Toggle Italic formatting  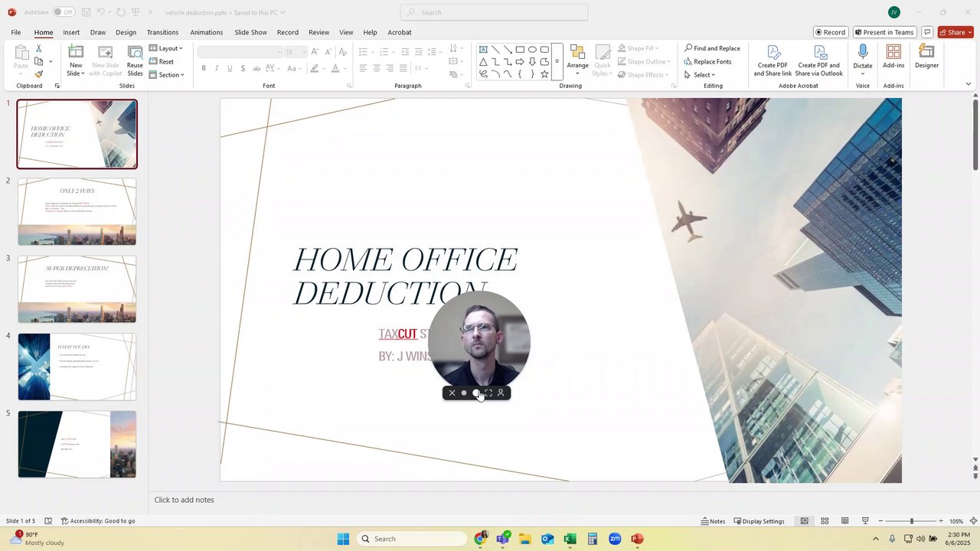point(217,68)
